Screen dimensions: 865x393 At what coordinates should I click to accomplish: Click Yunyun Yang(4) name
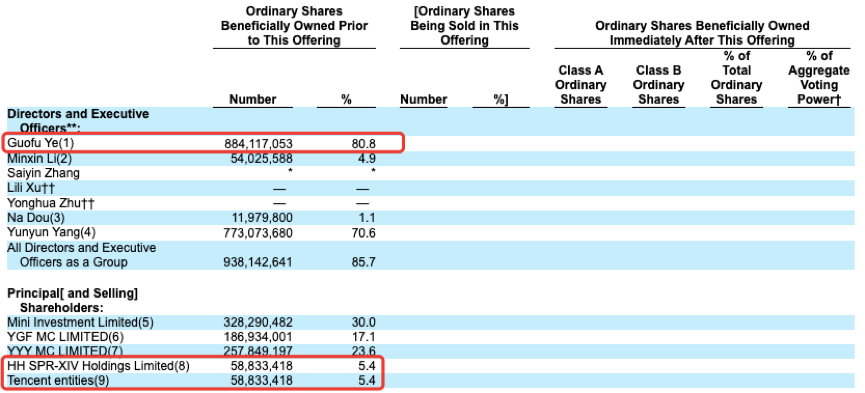tap(51, 233)
